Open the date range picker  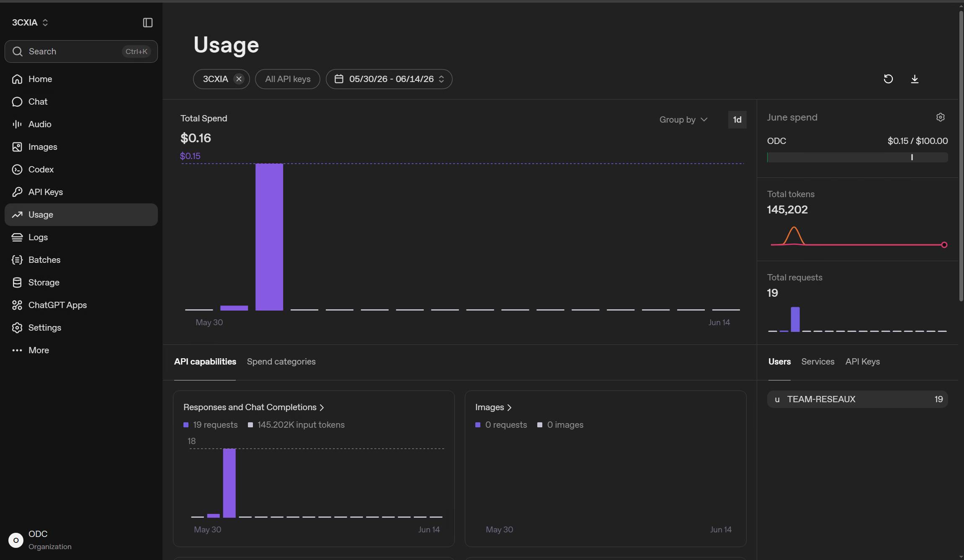point(389,79)
